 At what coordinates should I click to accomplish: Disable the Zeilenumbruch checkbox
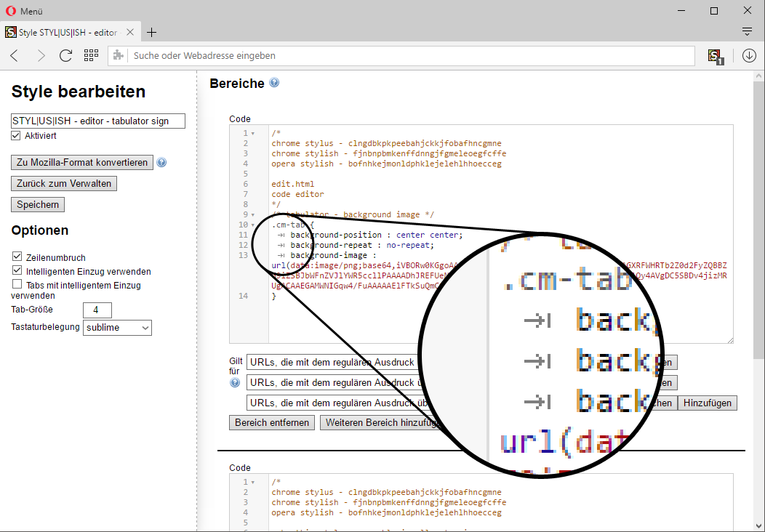pyautogui.click(x=17, y=257)
